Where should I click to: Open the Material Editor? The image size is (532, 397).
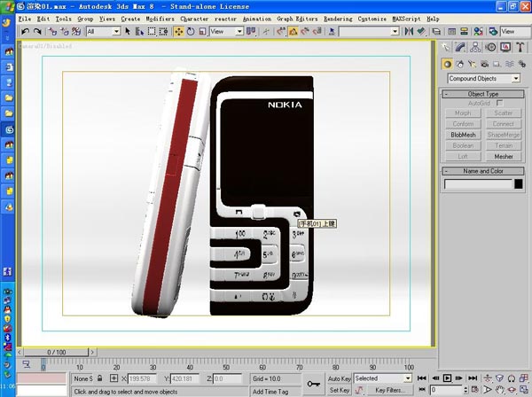point(479,32)
